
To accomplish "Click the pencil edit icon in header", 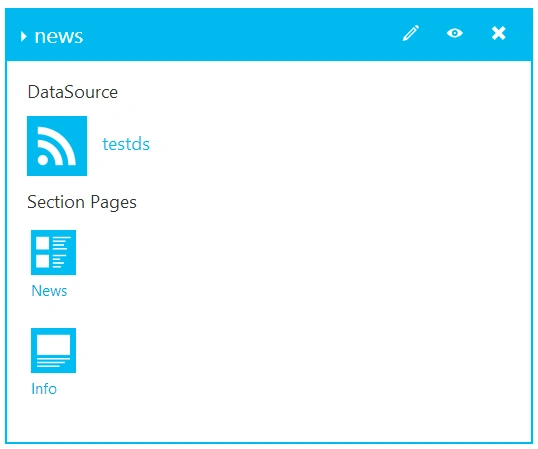I will (411, 33).
